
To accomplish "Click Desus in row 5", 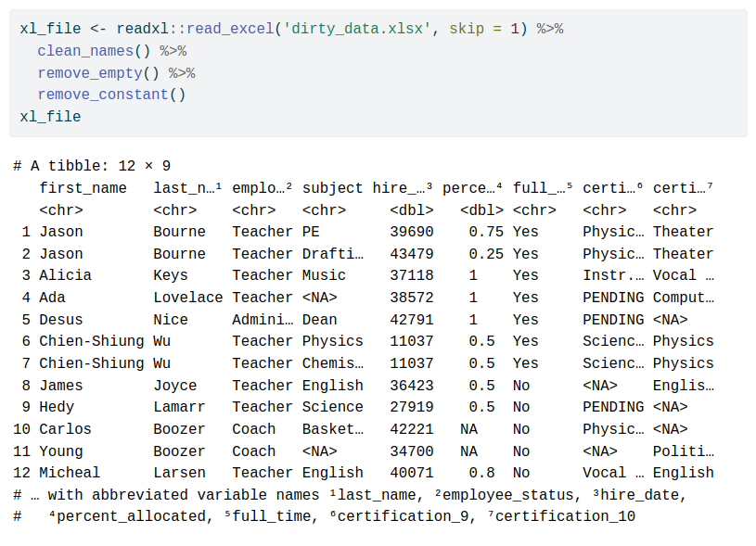I will coord(60,320).
